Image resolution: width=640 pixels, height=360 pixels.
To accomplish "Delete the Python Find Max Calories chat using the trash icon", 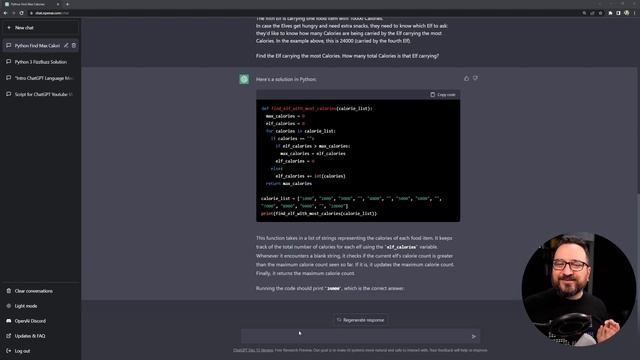I will pos(74,45).
